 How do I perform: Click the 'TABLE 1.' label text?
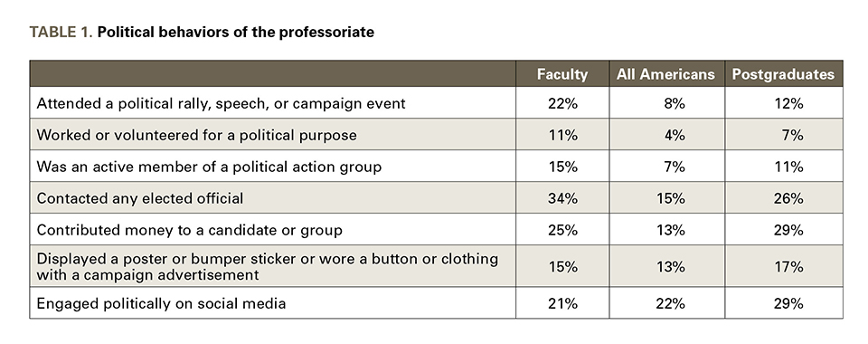click(x=61, y=32)
